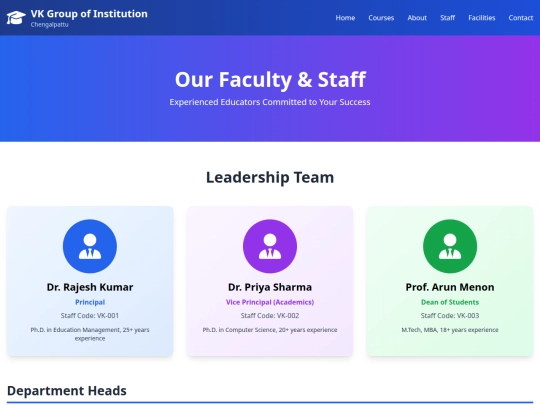Click Prof. Arun Menon's green avatar icon
The height and width of the screenshot is (405, 540).
[x=450, y=246]
